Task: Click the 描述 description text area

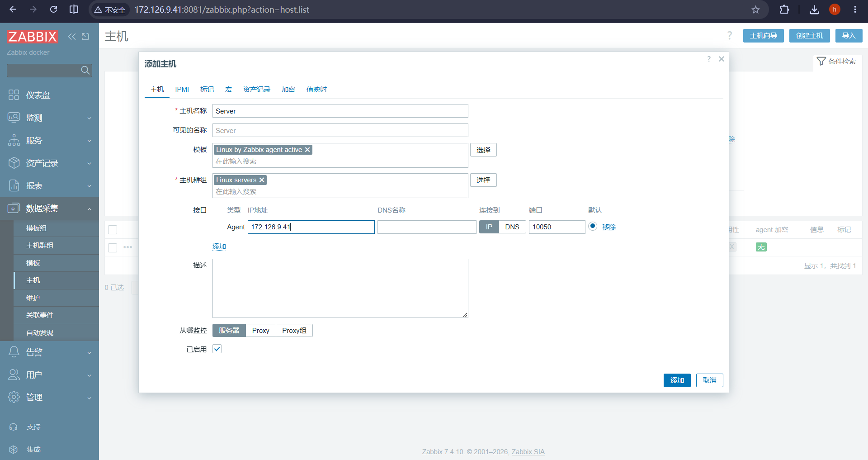Action: click(340, 288)
